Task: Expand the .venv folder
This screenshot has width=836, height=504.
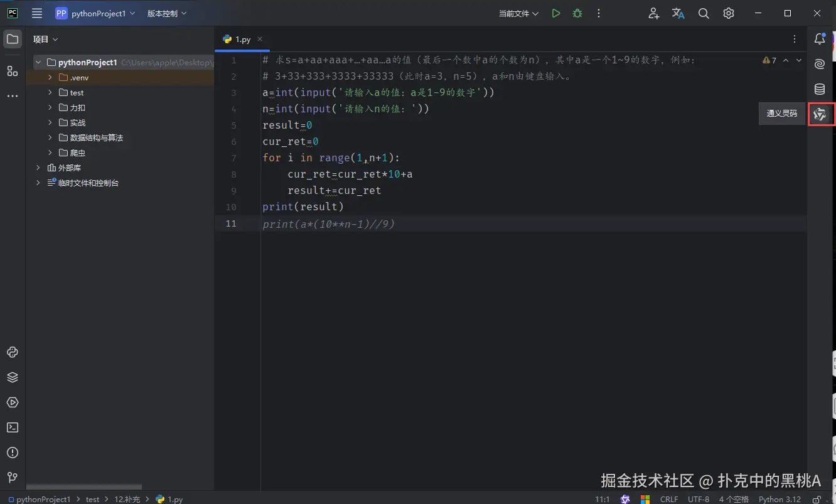Action: pyautogui.click(x=50, y=77)
